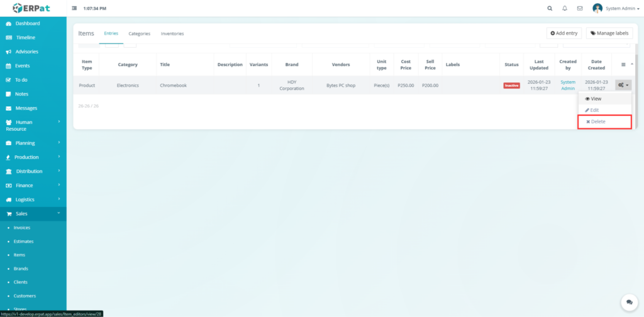This screenshot has height=317, width=644.
Task: Open the System Admin link in Created by
Action: pos(568,85)
